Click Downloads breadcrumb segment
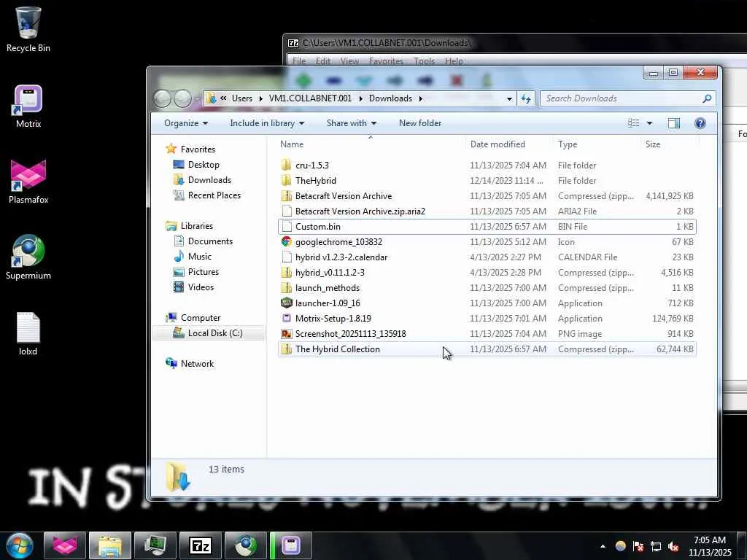Image resolution: width=747 pixels, height=560 pixels. tap(390, 98)
